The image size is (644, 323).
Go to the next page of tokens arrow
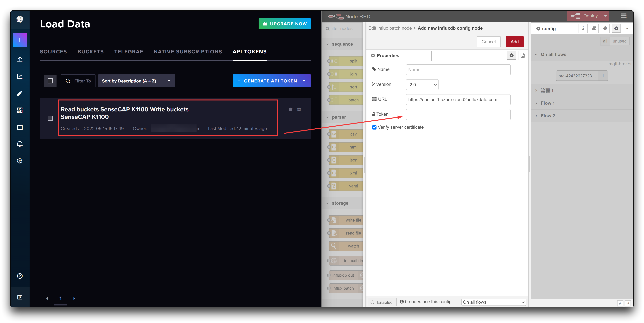(74, 298)
